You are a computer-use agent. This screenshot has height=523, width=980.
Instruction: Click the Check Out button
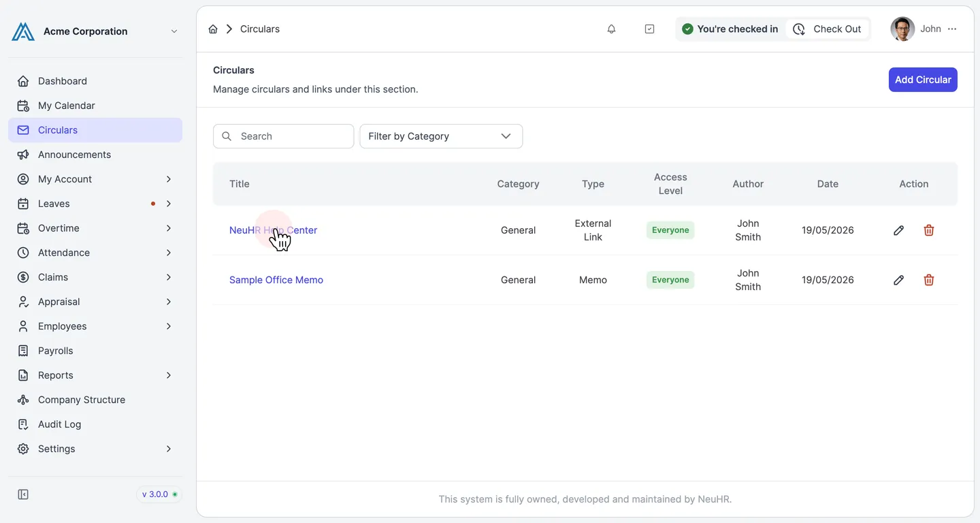[828, 29]
